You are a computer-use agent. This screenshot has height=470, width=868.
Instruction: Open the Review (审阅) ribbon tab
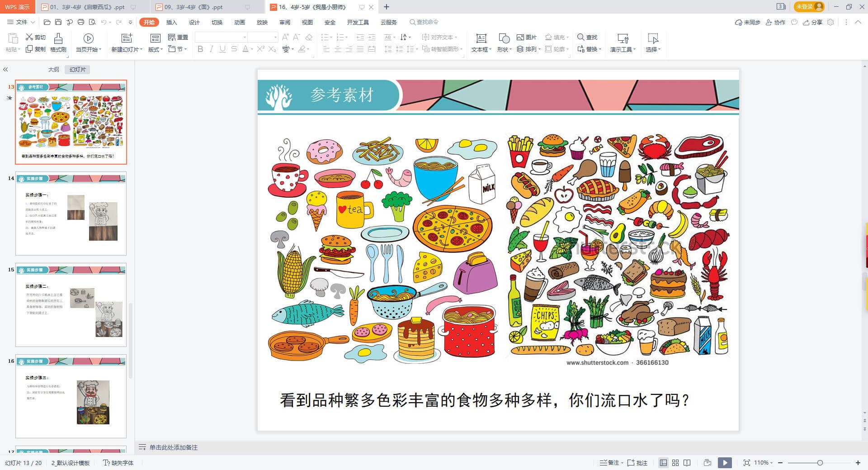[x=284, y=22]
